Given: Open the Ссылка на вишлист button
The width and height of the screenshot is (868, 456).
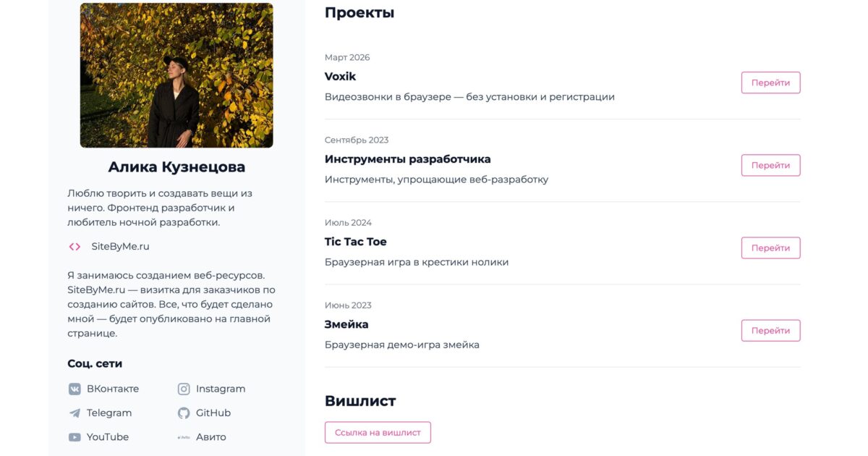Looking at the screenshot, I should [378, 432].
